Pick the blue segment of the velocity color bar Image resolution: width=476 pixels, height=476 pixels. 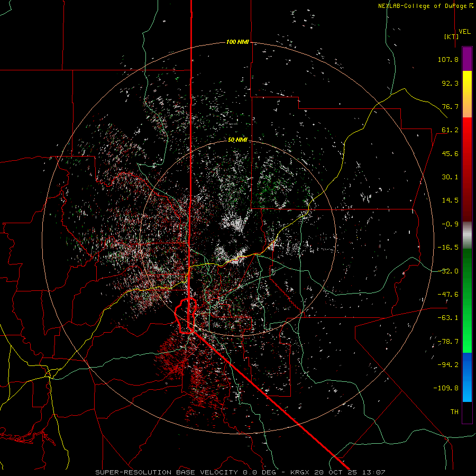(x=467, y=377)
